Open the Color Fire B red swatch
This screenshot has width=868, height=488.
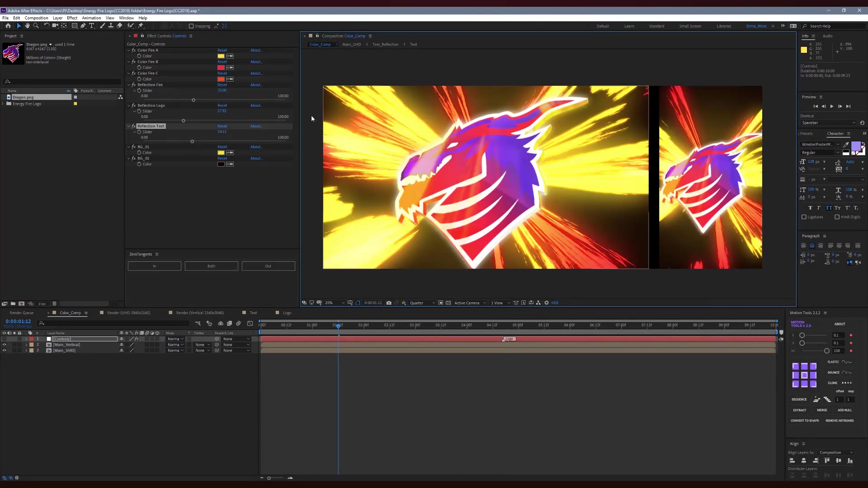click(x=221, y=67)
